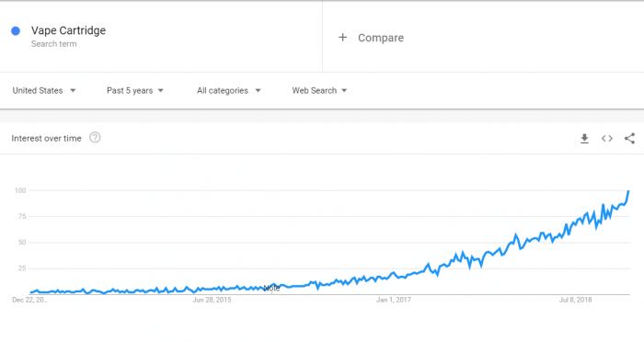Download the interest over time data
Screen dimensions: 644x342
[x=584, y=139]
